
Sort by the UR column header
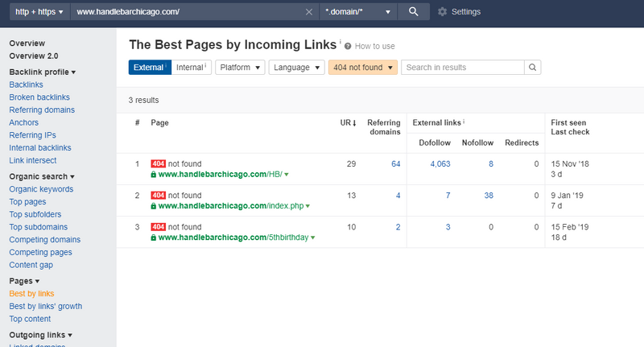348,123
